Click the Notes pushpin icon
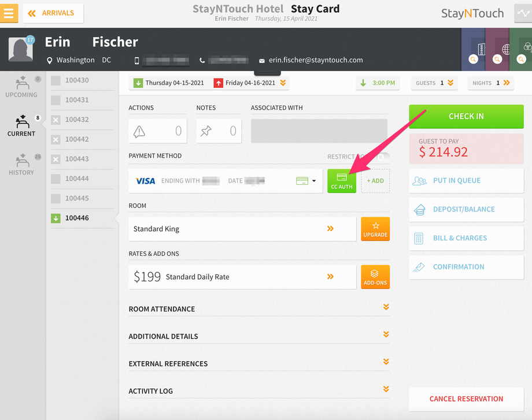 pyautogui.click(x=206, y=131)
